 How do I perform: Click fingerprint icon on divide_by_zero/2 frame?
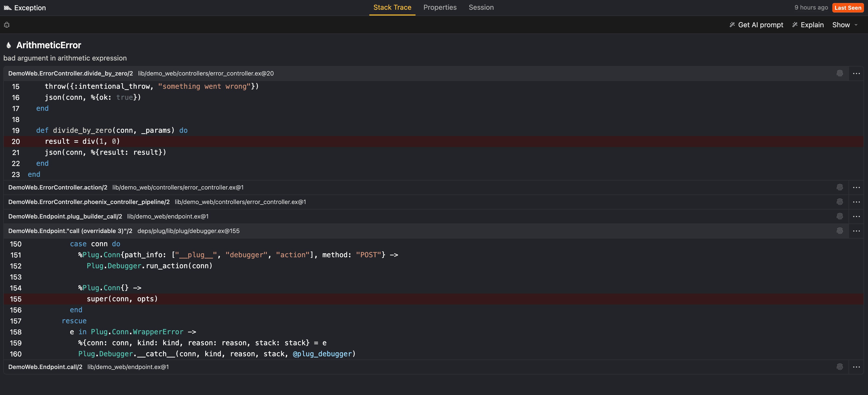click(840, 73)
